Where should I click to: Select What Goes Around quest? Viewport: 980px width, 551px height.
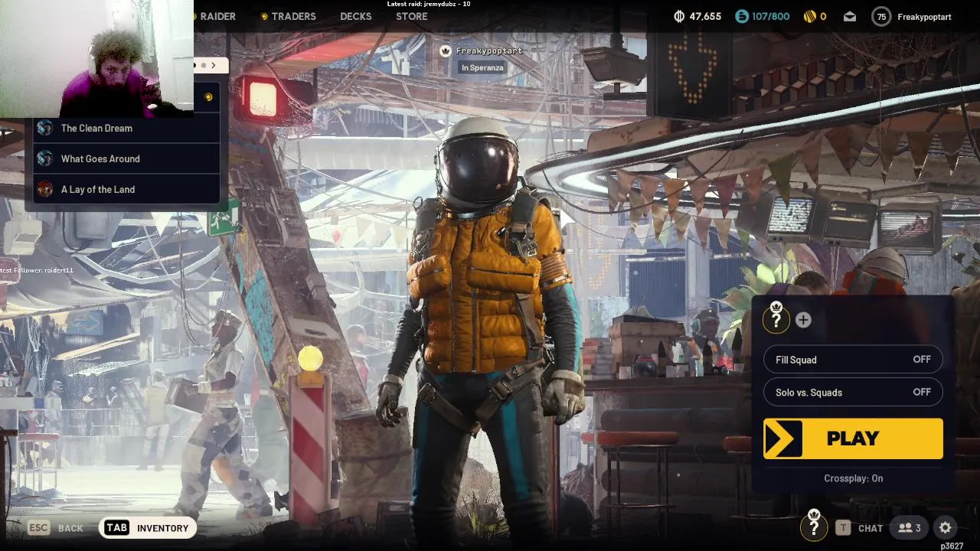126,158
